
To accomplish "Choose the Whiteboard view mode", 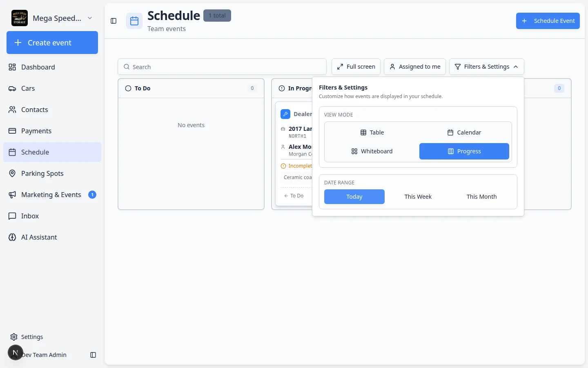I will [x=372, y=151].
